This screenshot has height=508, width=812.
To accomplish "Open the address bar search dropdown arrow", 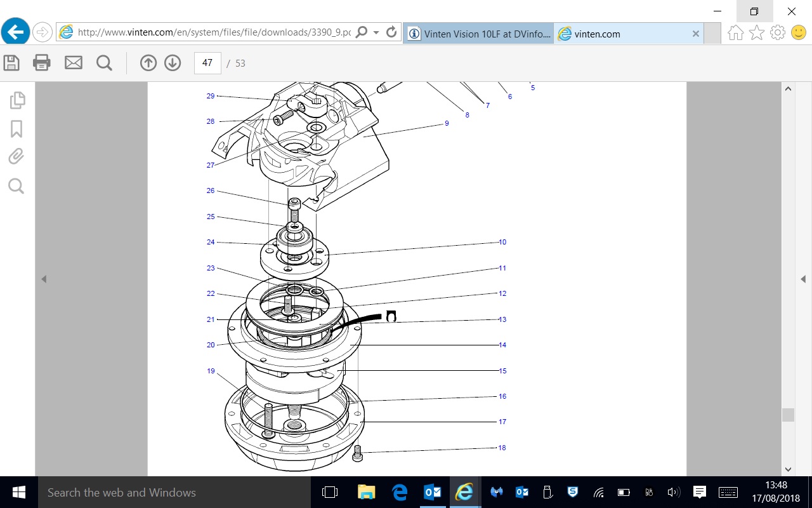I will (376, 32).
